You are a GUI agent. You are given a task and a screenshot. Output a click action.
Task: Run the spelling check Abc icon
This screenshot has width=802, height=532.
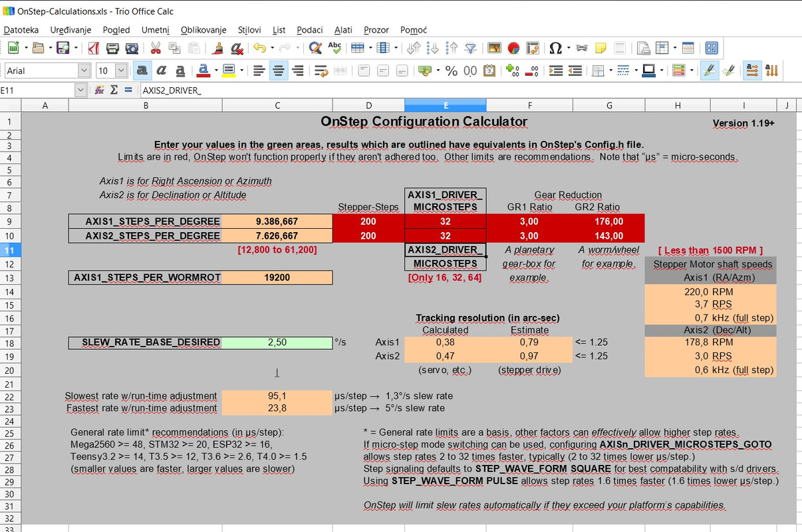pyautogui.click(x=334, y=48)
